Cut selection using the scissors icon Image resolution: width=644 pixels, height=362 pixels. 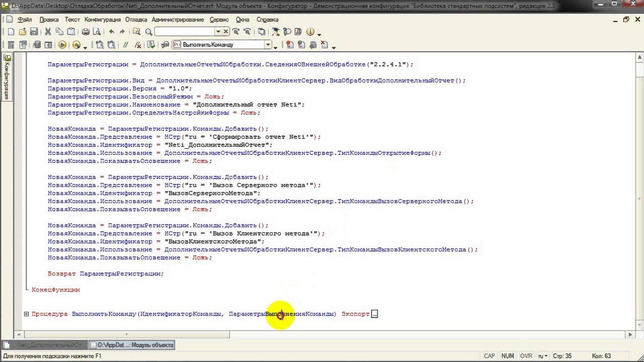point(48,32)
